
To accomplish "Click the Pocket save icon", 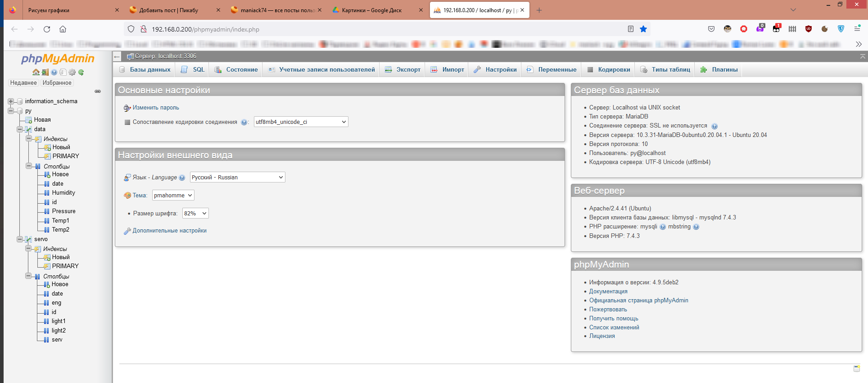I will click(711, 29).
